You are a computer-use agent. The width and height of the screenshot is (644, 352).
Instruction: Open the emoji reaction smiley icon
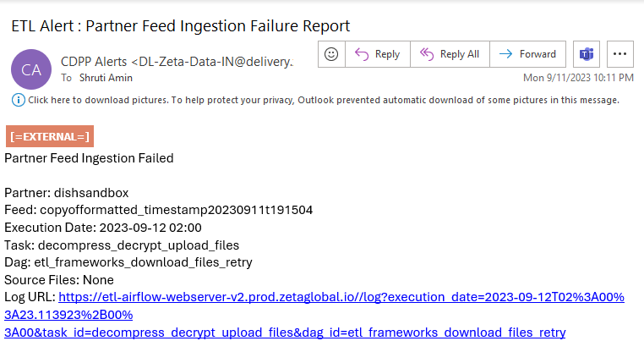click(x=331, y=54)
